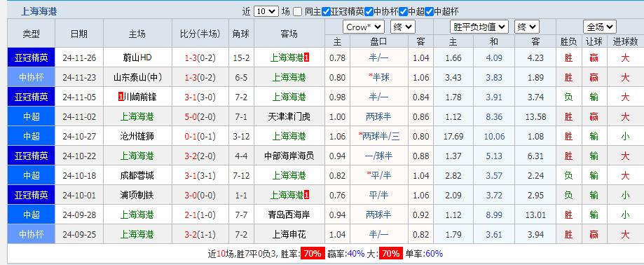
Task: Toggle the 同主 checkbox
Action: tap(298, 11)
